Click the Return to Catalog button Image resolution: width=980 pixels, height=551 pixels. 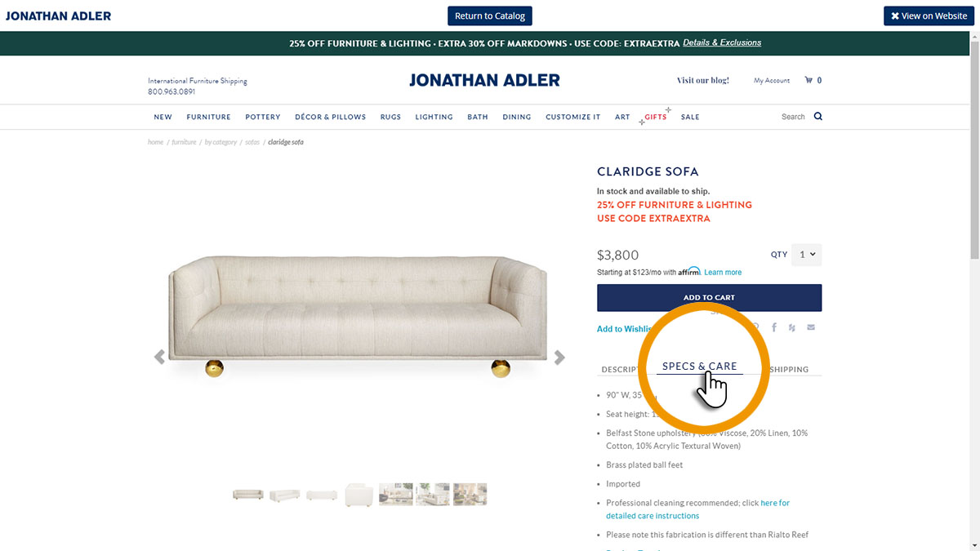click(x=490, y=16)
